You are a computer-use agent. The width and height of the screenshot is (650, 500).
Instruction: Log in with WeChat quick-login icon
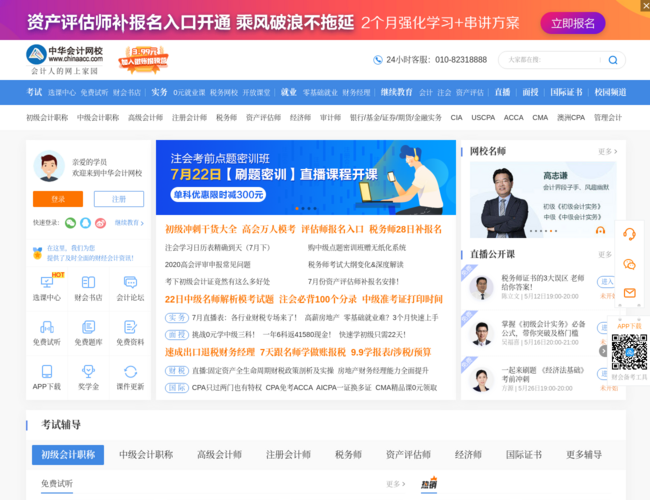coord(70,223)
